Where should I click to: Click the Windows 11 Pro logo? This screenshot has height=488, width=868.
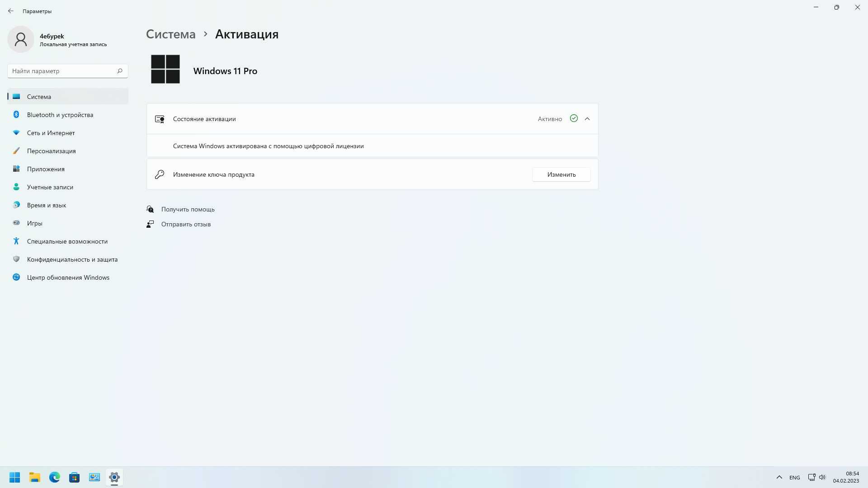(165, 69)
